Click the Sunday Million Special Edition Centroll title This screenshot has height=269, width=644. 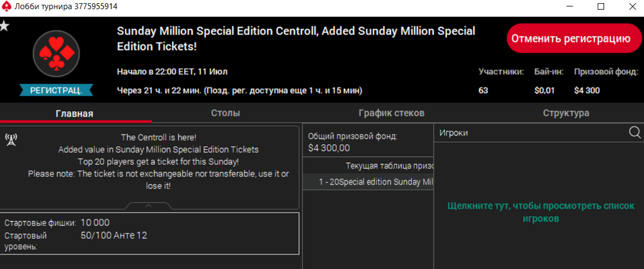(296, 39)
